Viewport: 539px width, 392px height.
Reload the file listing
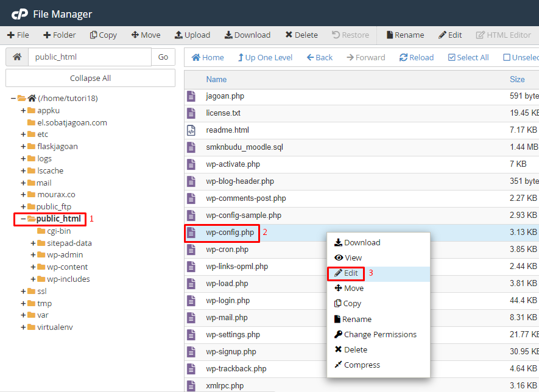pyautogui.click(x=417, y=57)
